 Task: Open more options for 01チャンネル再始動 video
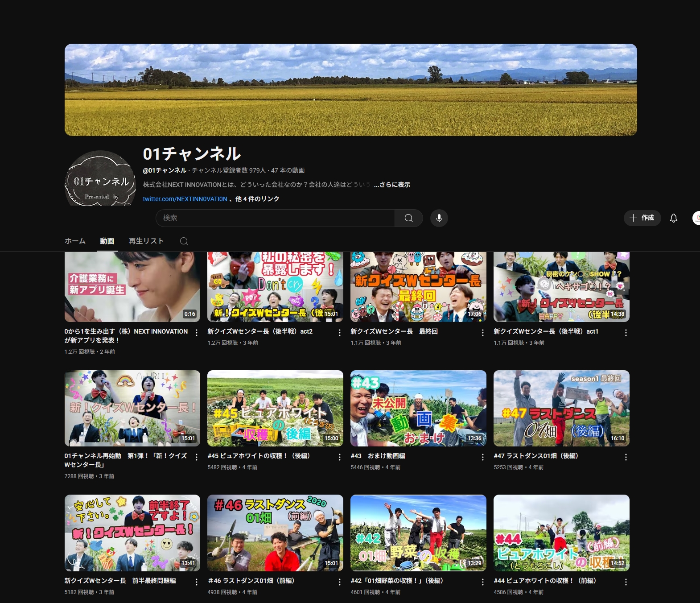[x=197, y=457]
